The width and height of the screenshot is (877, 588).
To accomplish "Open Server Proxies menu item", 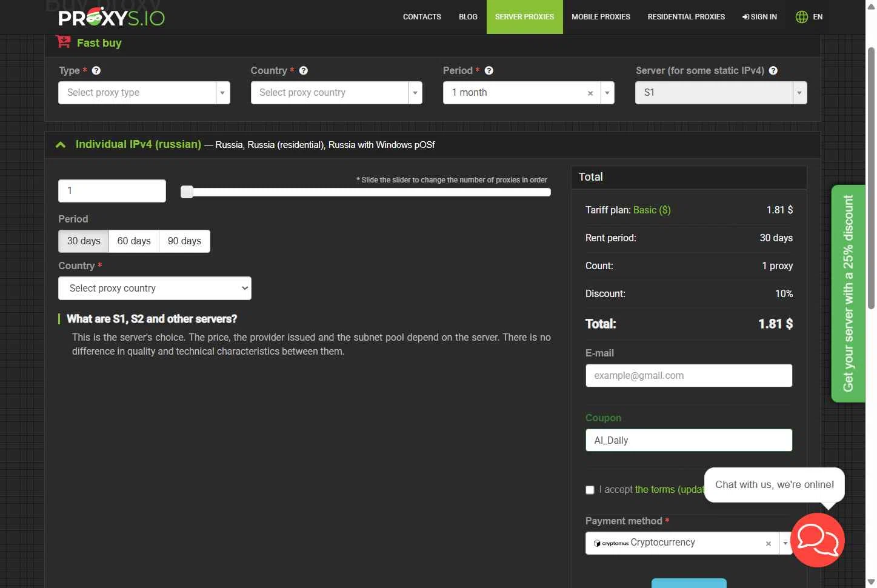I will coord(525,17).
